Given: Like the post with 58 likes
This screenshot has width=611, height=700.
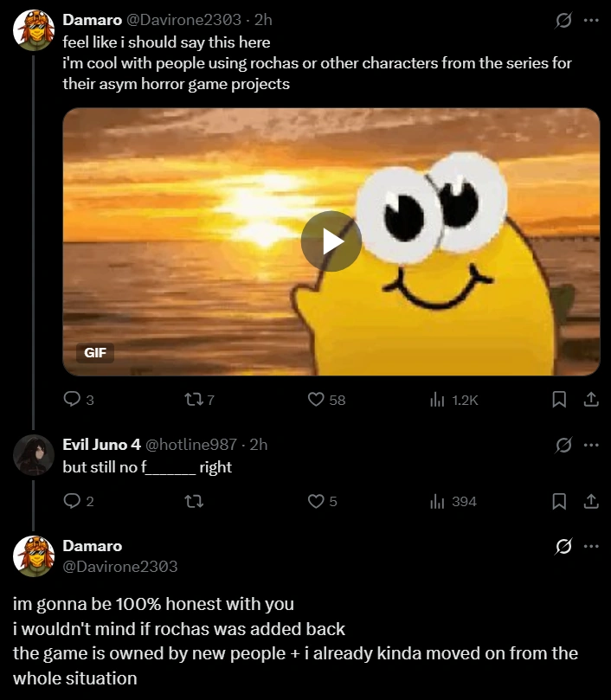Looking at the screenshot, I should pyautogui.click(x=317, y=399).
